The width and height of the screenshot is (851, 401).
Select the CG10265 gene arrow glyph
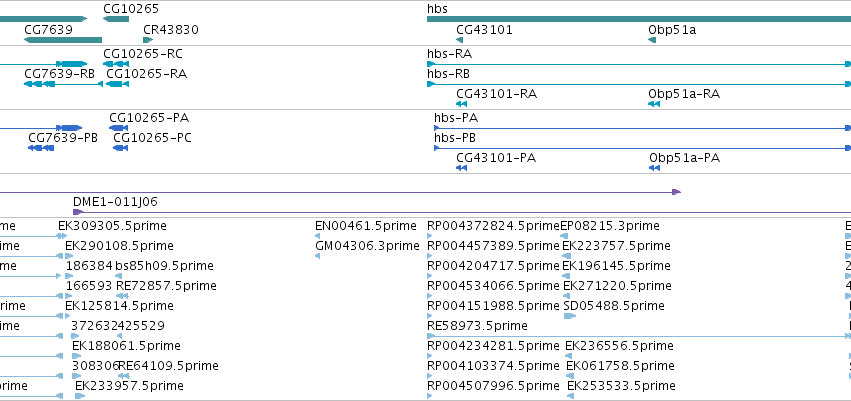point(116,19)
